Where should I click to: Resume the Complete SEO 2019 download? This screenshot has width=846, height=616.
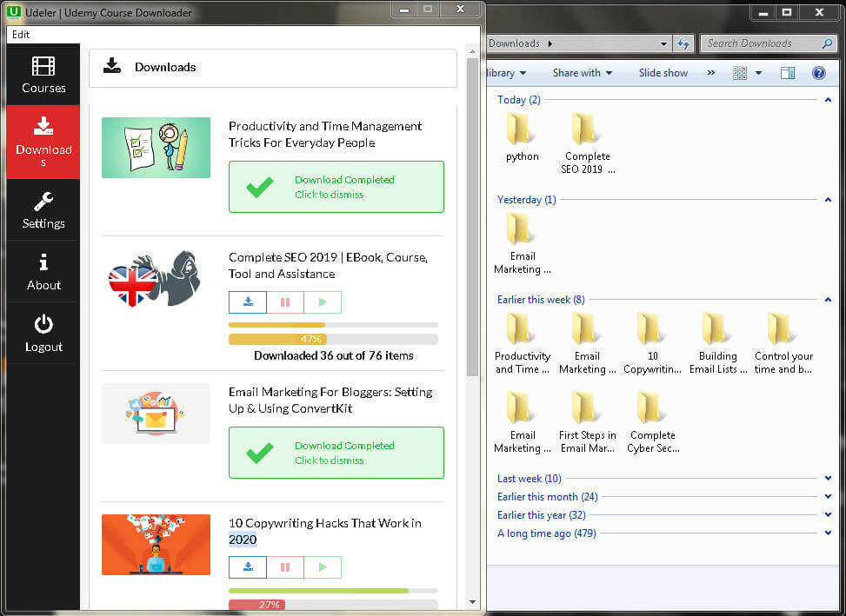tap(323, 302)
